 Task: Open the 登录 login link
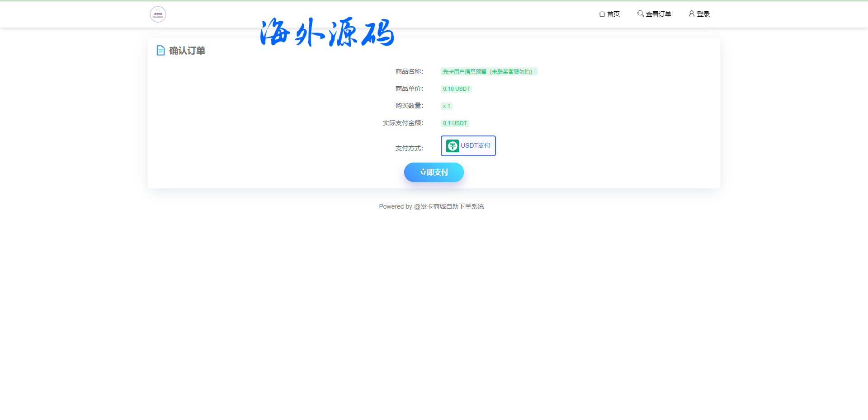(703, 14)
